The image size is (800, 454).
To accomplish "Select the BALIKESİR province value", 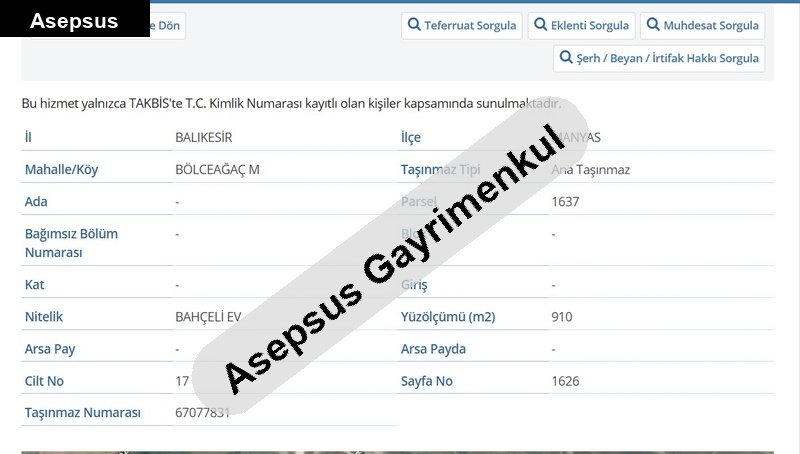I will pyautogui.click(x=203, y=137).
